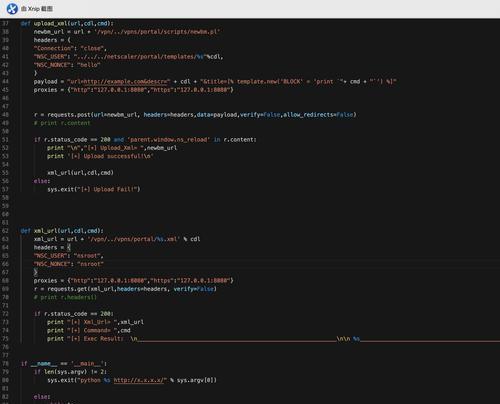
Task: Click the requests.post call on line 48
Action: coord(195,115)
